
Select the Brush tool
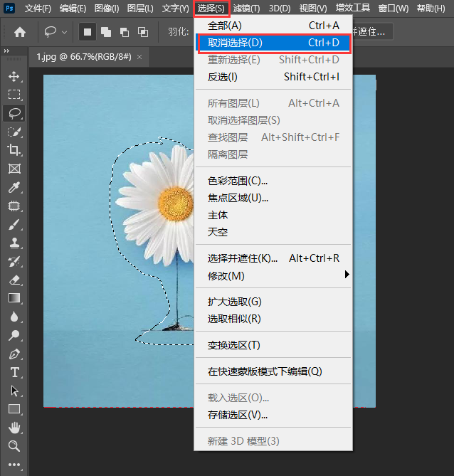14,225
